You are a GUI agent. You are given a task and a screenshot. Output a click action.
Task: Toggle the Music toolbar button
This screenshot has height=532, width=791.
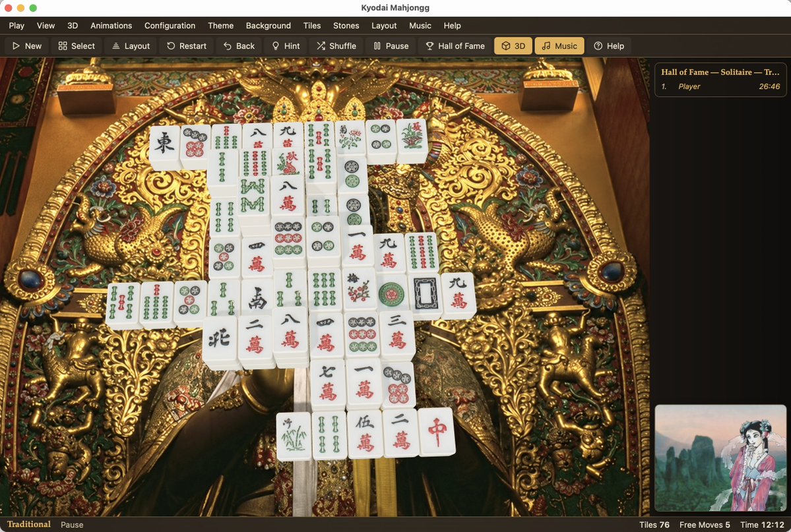tap(559, 46)
